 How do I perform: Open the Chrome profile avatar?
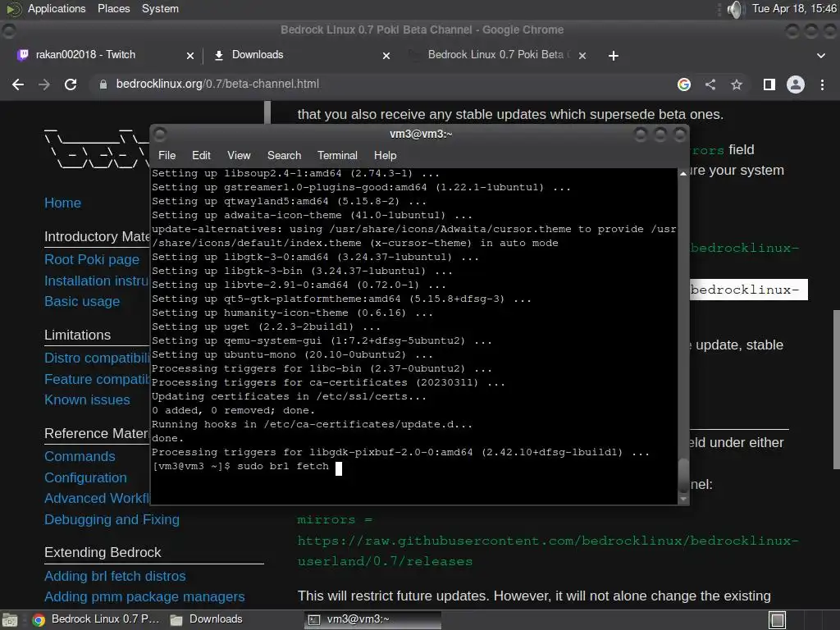(x=796, y=84)
